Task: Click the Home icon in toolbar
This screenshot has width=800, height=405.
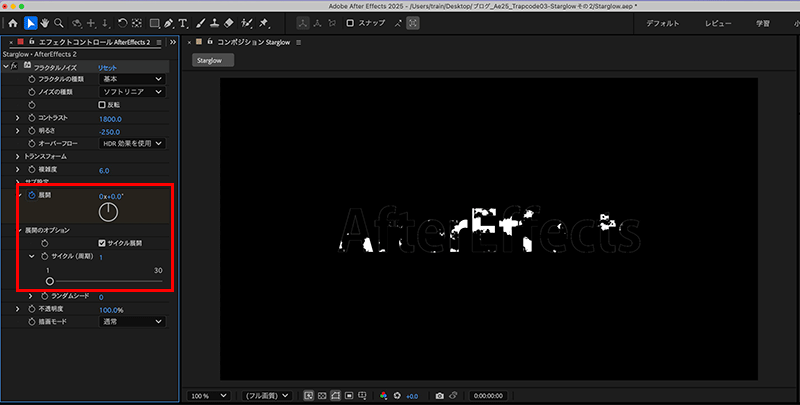Action: (x=13, y=23)
